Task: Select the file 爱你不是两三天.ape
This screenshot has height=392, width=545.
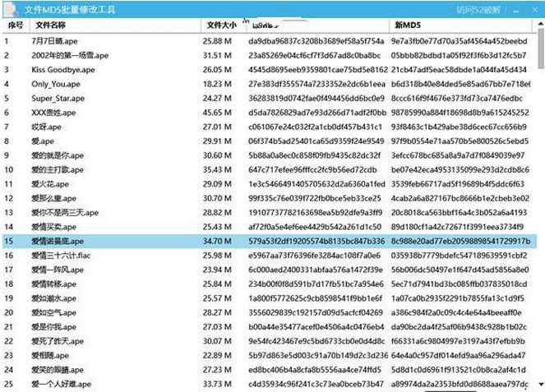Action: [65, 212]
